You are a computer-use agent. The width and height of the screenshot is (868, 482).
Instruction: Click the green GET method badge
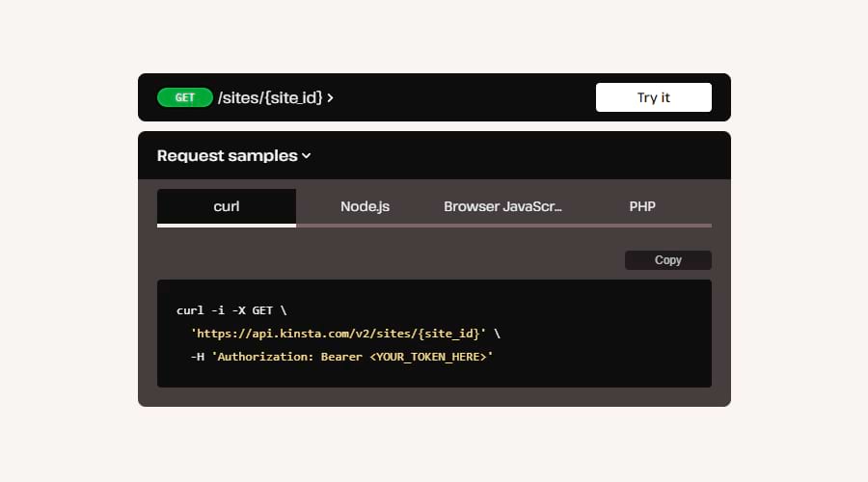pyautogui.click(x=184, y=97)
